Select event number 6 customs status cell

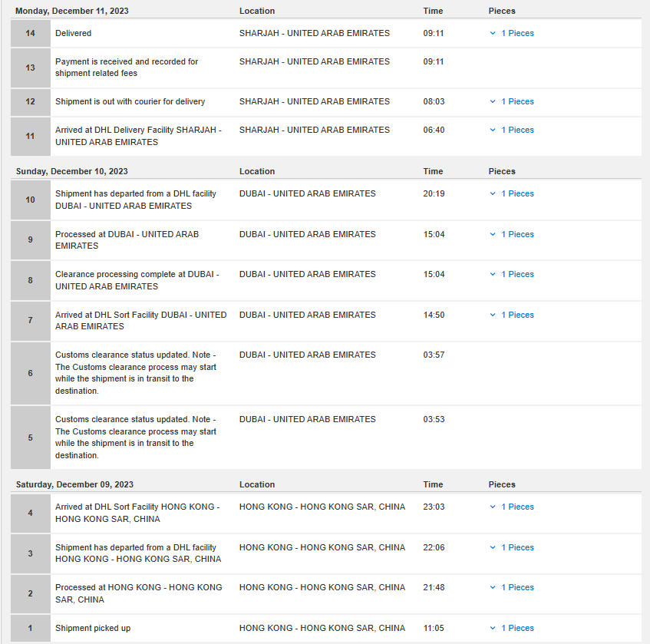[31, 373]
